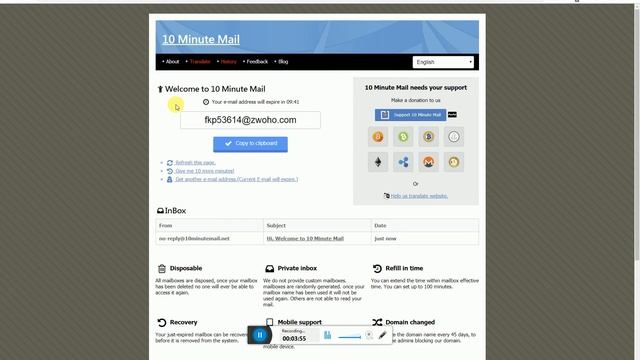640x360 pixels.
Task: Click the orange Bitcoin donation icon
Action: pos(378,137)
